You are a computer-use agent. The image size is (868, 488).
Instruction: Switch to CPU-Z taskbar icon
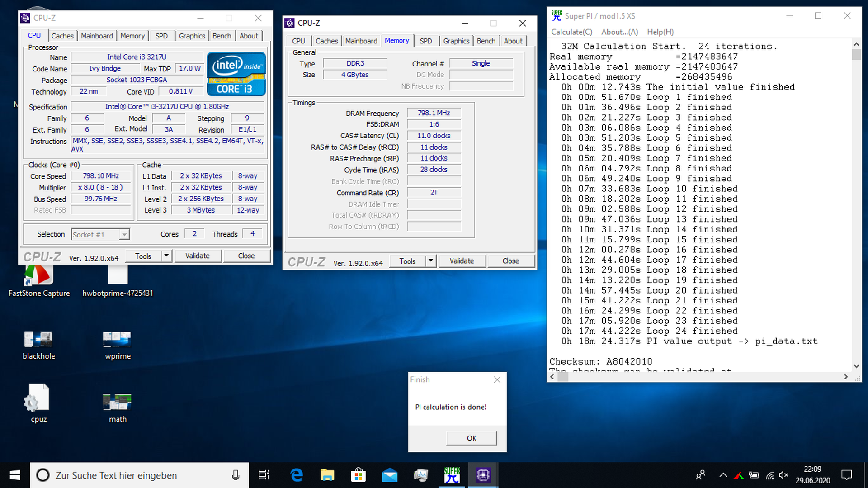(x=483, y=475)
